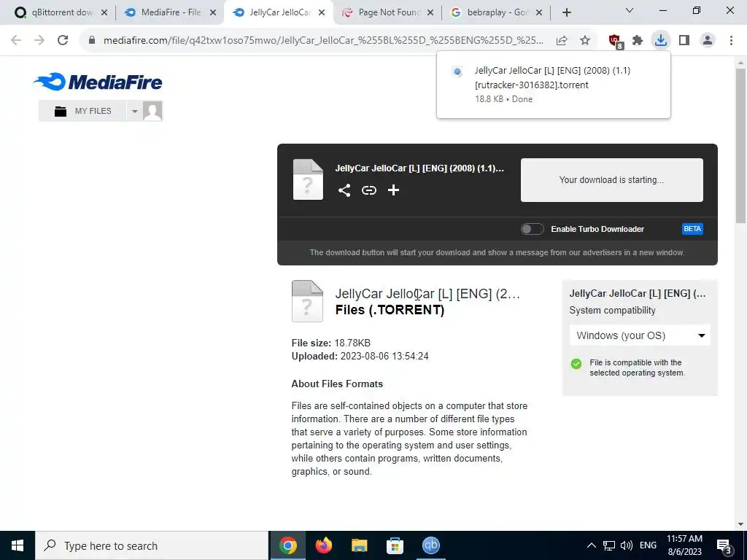Click the MY FILES button
747x560 pixels.
pos(82,111)
